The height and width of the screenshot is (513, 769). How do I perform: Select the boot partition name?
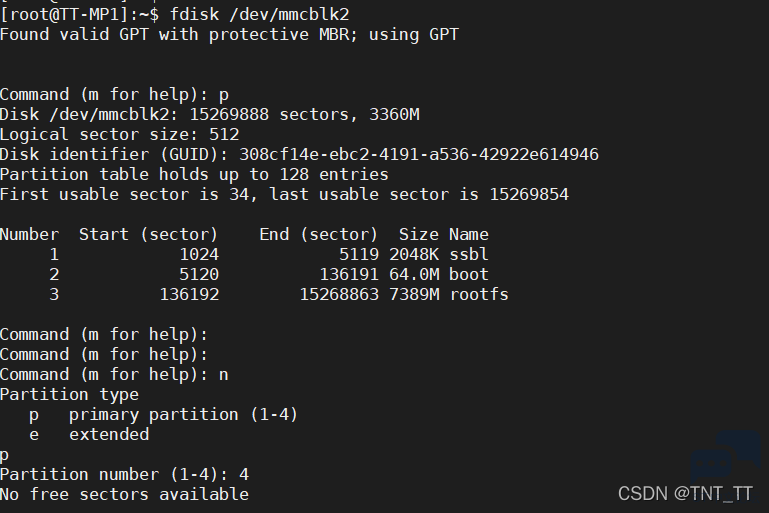[x=469, y=275]
